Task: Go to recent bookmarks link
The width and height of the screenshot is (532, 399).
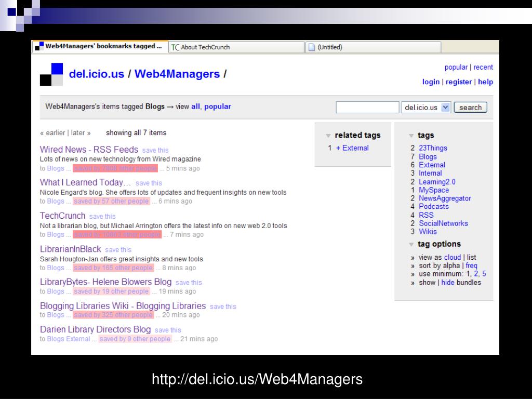Action: [483, 67]
